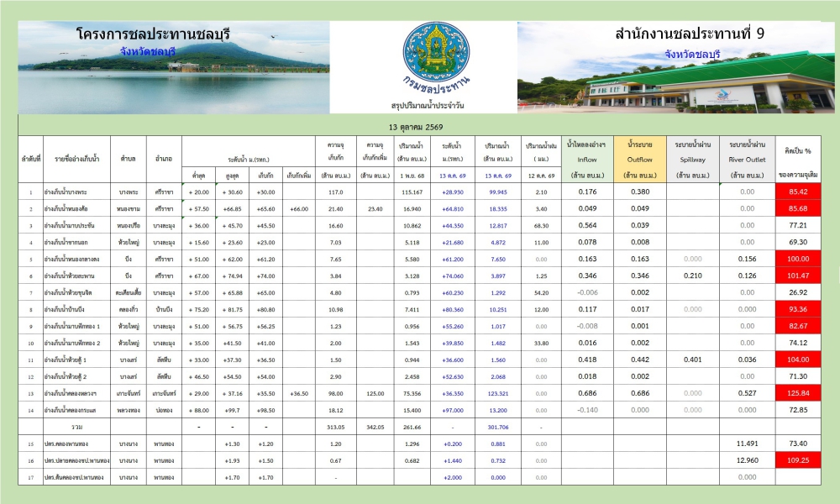Click the คิดเป็น % column header
The height and width of the screenshot is (504, 840).
coord(798,159)
